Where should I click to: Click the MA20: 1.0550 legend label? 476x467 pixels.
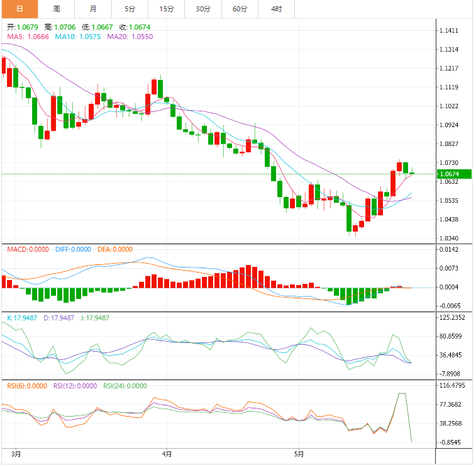[x=130, y=37]
